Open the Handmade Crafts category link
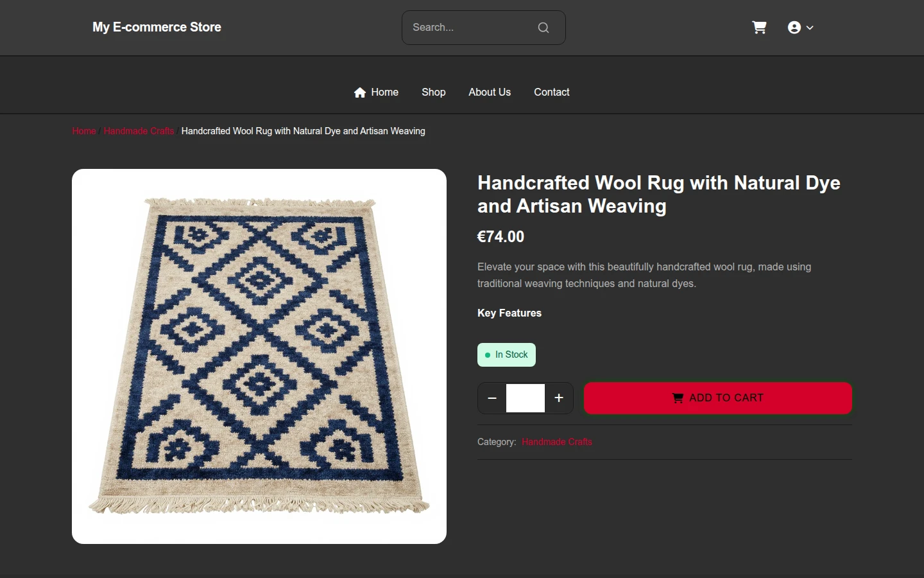Image resolution: width=924 pixels, height=578 pixels. [557, 442]
